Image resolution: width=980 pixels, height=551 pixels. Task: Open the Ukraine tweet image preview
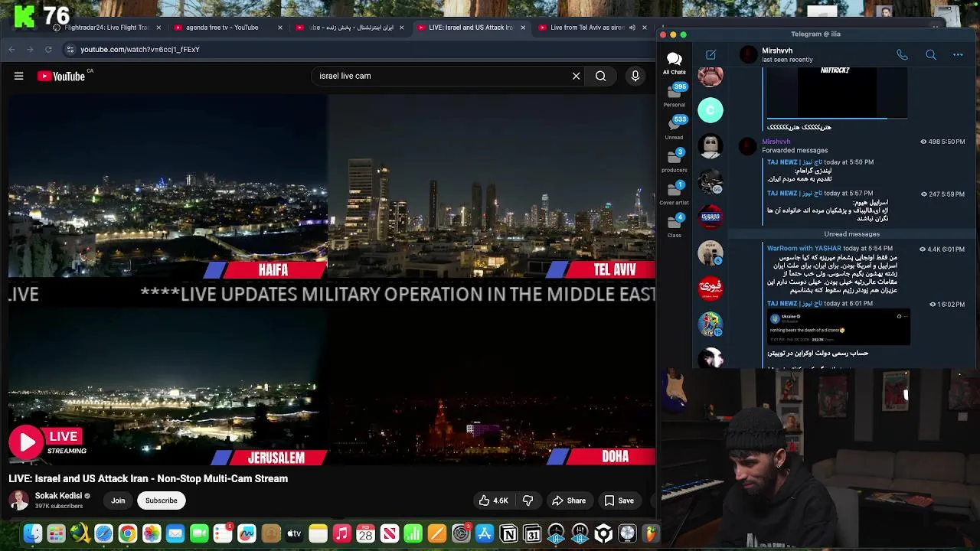(838, 328)
